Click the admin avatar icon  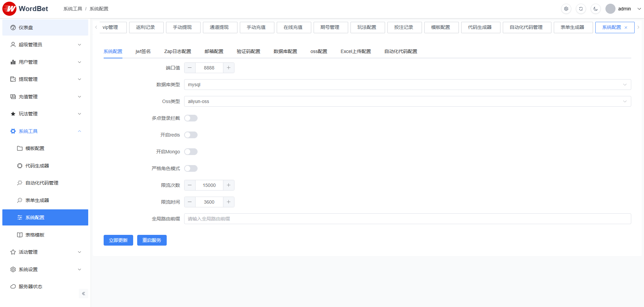point(610,9)
